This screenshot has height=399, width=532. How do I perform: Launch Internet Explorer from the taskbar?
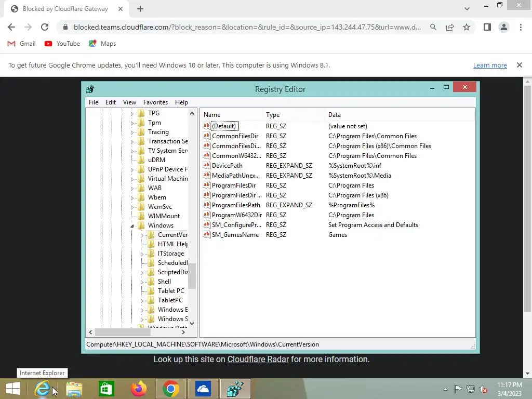tap(42, 389)
